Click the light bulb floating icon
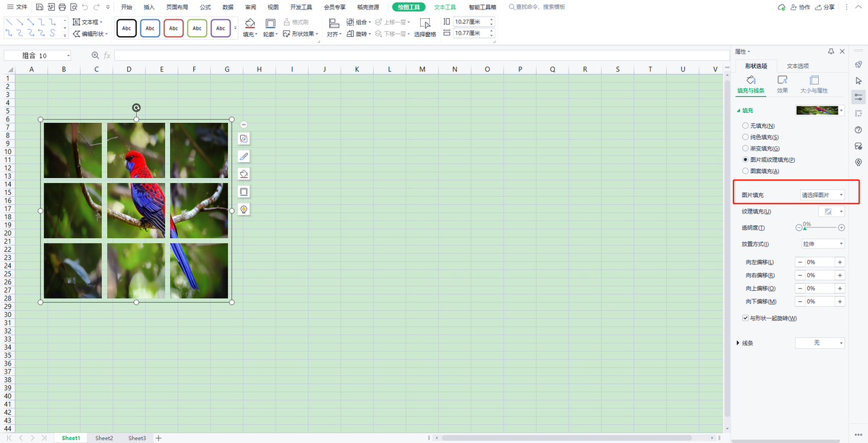 click(244, 209)
